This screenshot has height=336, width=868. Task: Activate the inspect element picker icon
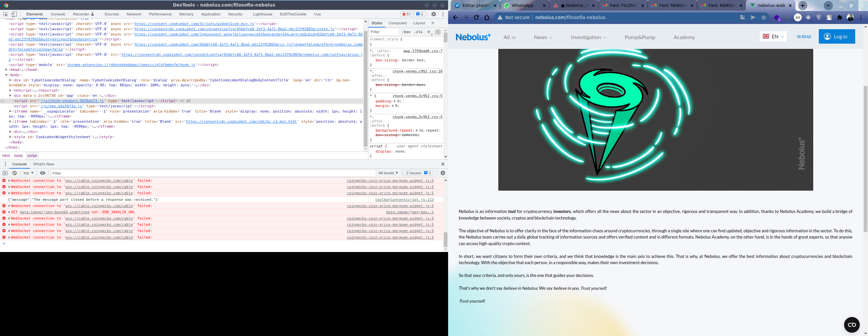5,14
